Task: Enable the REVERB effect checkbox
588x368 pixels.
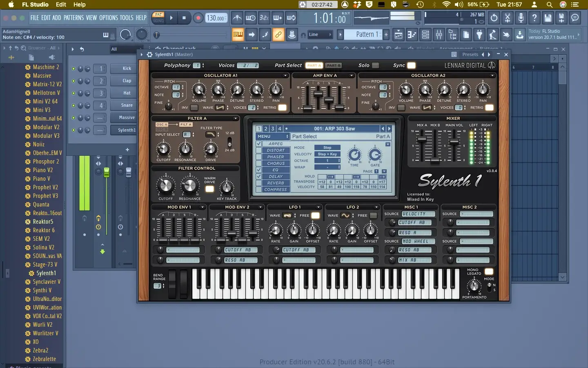Action: tap(259, 183)
